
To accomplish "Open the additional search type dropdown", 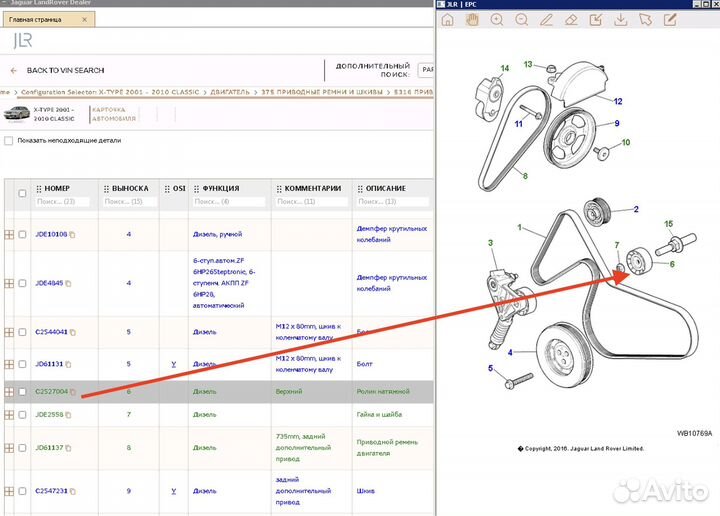I will (x=426, y=70).
